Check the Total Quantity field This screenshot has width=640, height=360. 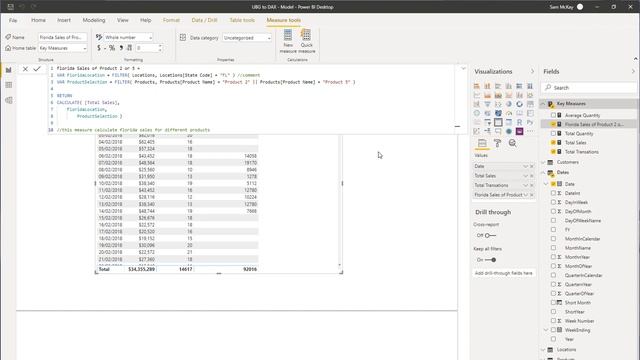(x=553, y=133)
